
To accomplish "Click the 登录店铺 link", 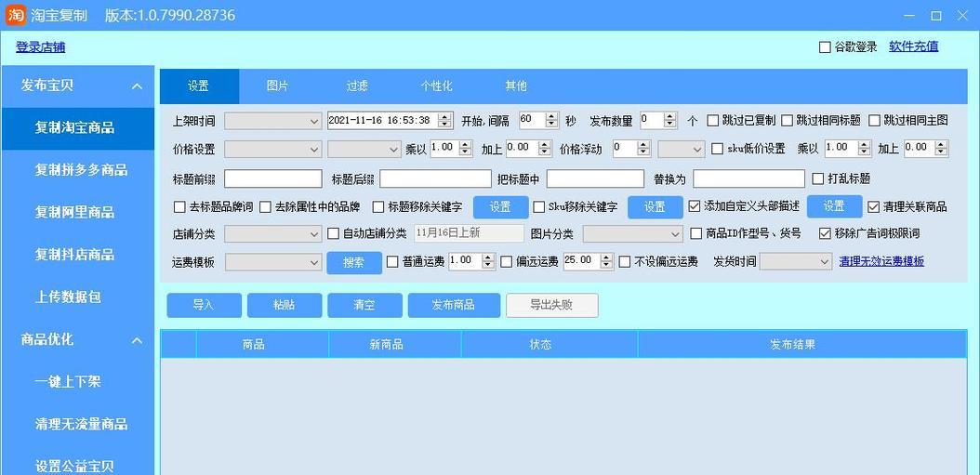I will (40, 46).
